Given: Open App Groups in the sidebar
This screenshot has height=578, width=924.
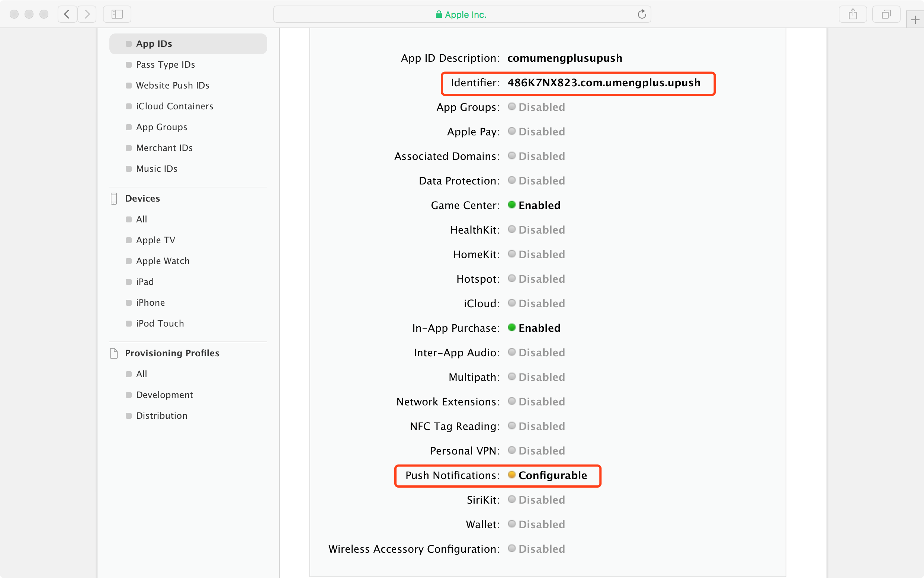Looking at the screenshot, I should click(x=162, y=127).
